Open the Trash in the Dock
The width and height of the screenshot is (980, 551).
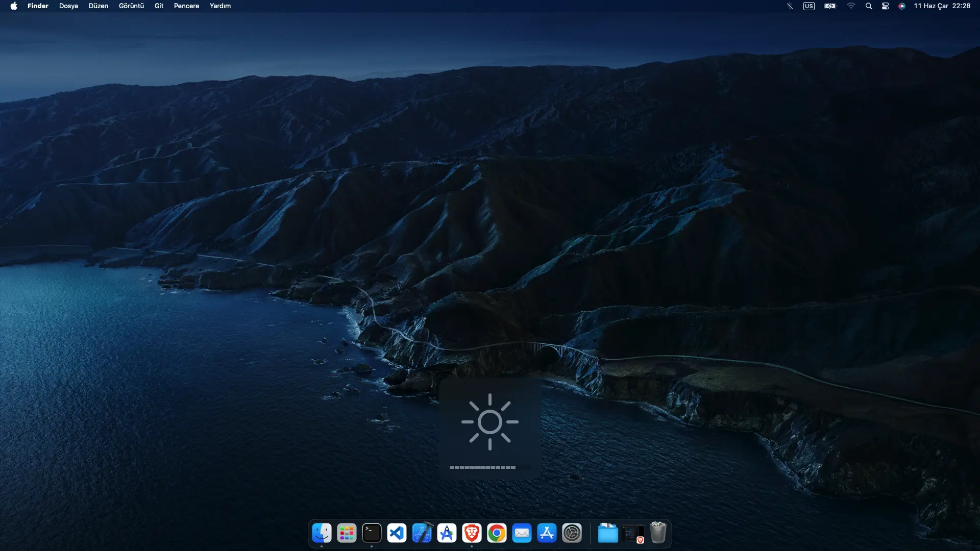(x=658, y=533)
